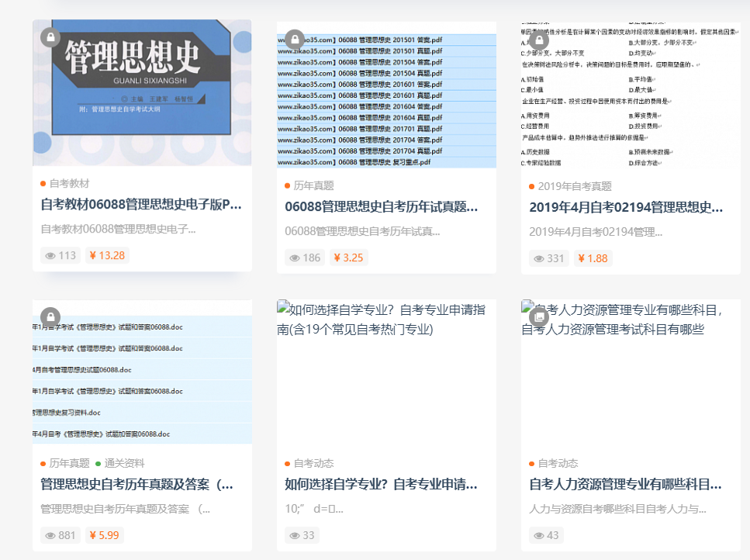This screenshot has width=750, height=560.
Task: Open broken image 如何选择自学专业 thumbnail
Action: click(x=386, y=372)
